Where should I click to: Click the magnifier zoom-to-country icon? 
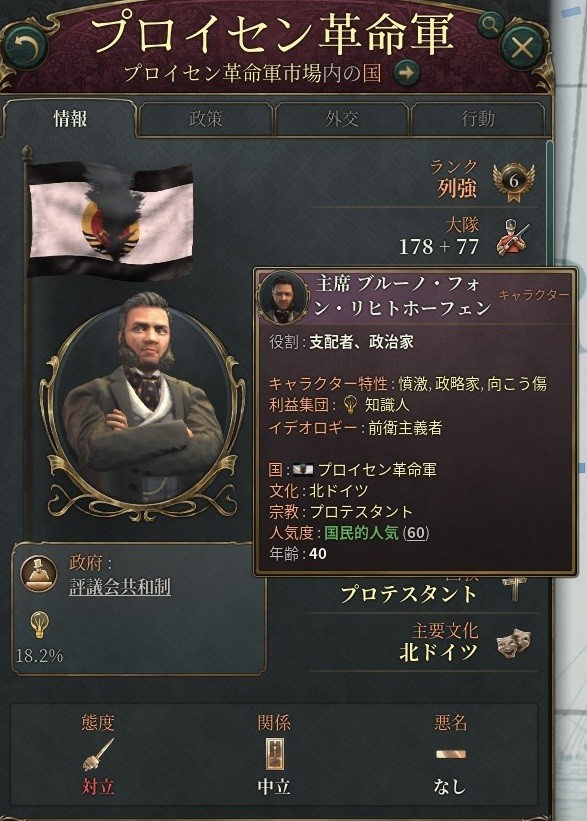click(490, 25)
